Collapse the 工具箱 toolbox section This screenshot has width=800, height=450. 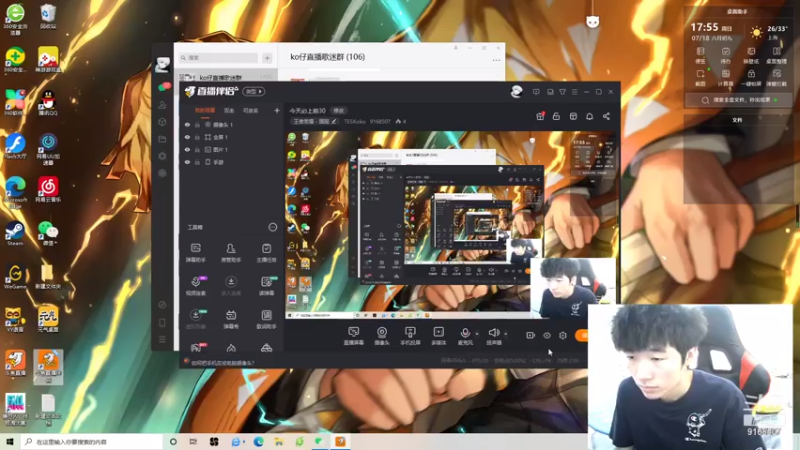click(272, 227)
